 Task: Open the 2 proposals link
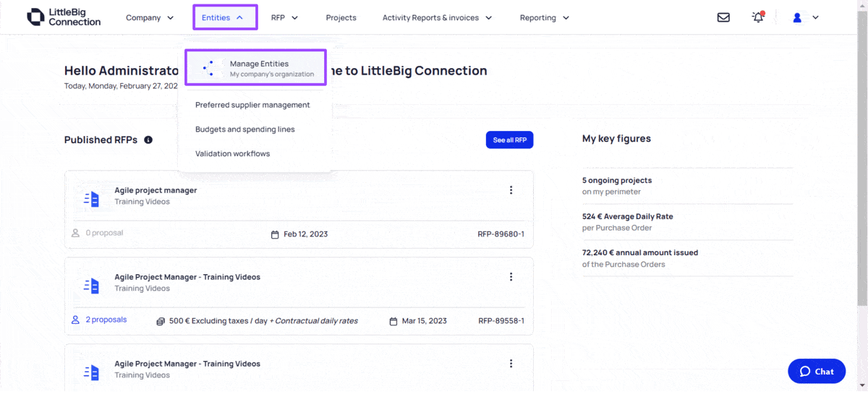tap(106, 320)
